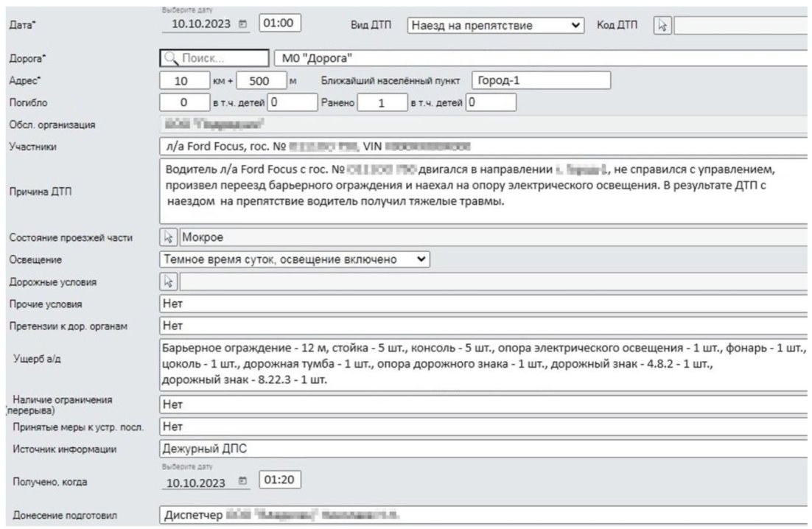
Task: Click the 01:20 received time field
Action: tap(280, 480)
